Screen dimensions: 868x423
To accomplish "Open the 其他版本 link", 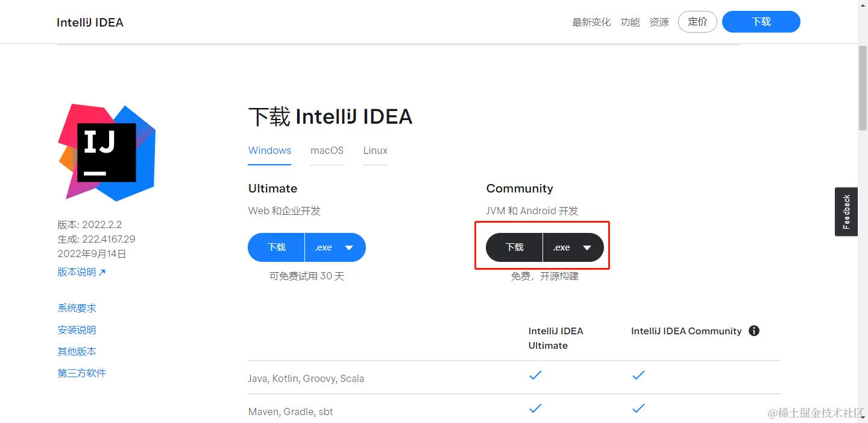I will coord(77,352).
